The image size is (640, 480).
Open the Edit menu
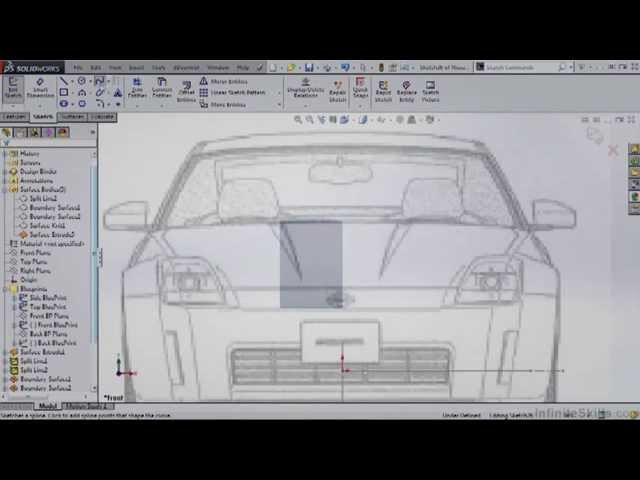pyautogui.click(x=96, y=67)
